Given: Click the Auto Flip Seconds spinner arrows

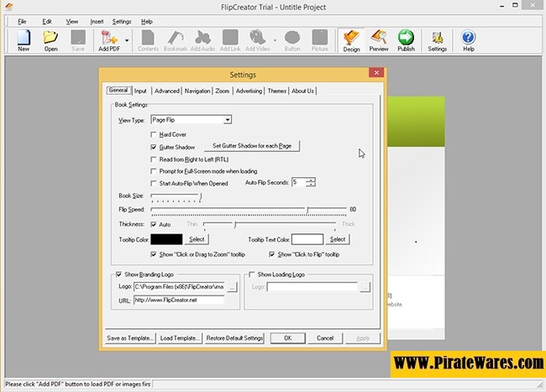Looking at the screenshot, I should (311, 182).
